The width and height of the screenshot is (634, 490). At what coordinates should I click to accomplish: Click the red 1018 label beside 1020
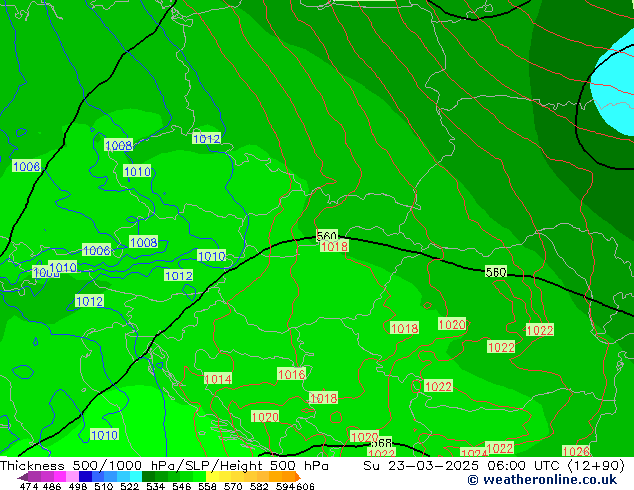point(404,328)
